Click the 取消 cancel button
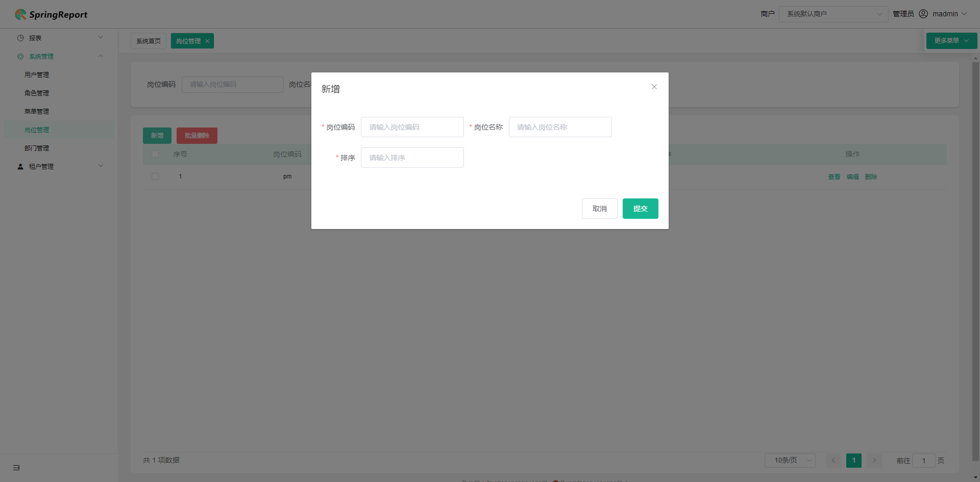The height and width of the screenshot is (482, 980). 600,209
